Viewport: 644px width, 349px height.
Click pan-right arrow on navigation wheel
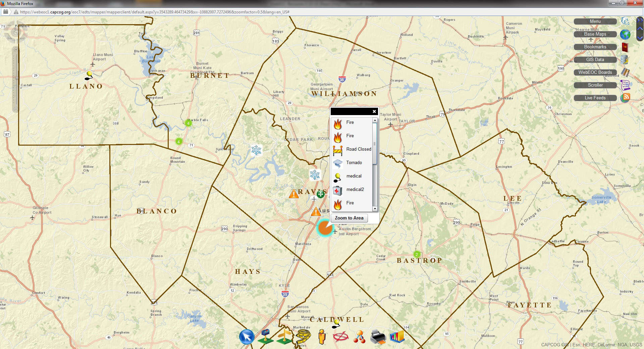pos(23,38)
